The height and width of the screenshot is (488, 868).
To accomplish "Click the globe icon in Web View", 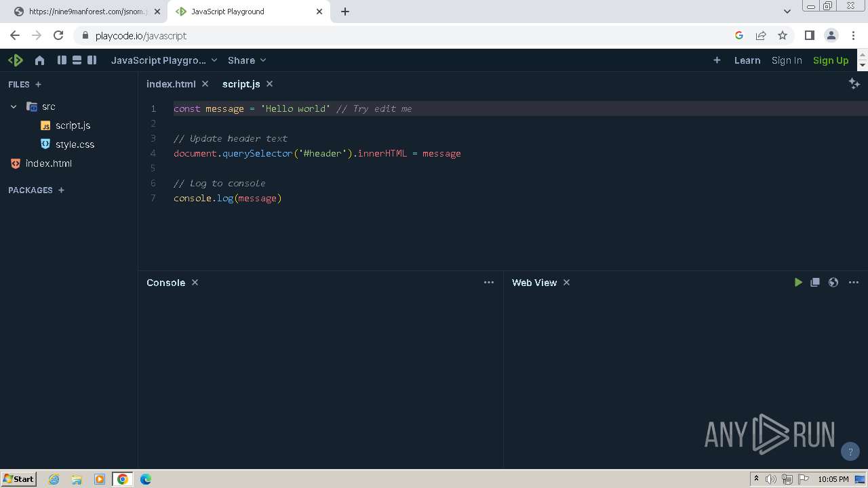I will [x=833, y=283].
